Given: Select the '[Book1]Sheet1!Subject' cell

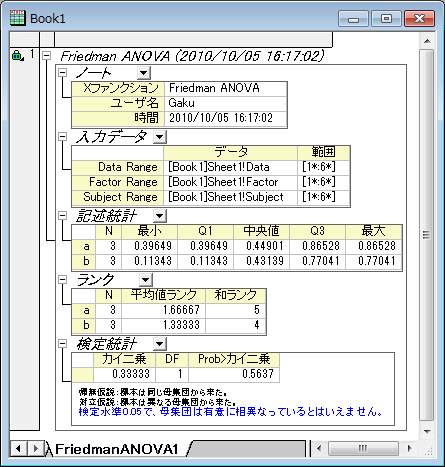Looking at the screenshot, I should coord(230,197).
